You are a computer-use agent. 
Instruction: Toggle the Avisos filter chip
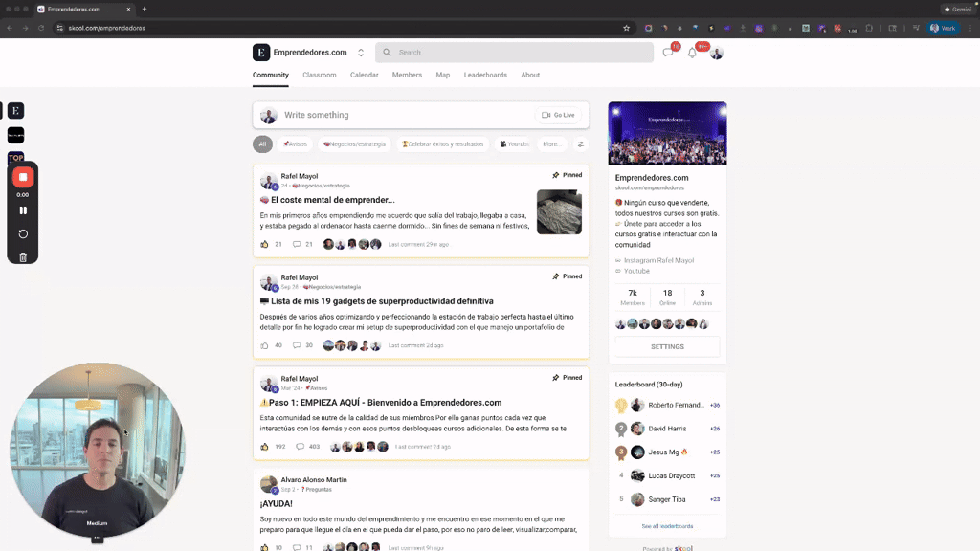click(295, 143)
